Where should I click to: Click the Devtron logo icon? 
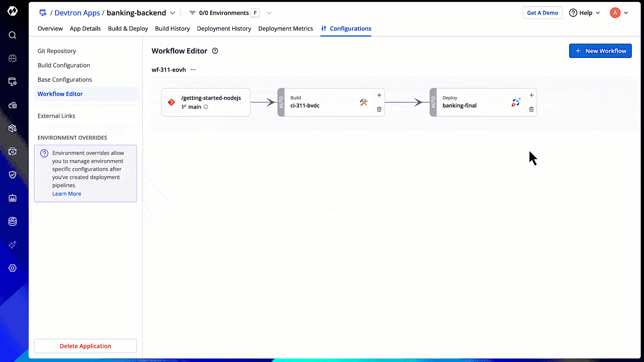(13, 11)
